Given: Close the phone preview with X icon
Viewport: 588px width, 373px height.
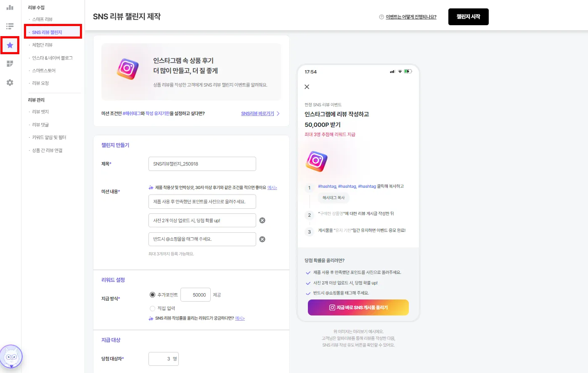Looking at the screenshot, I should click(307, 87).
